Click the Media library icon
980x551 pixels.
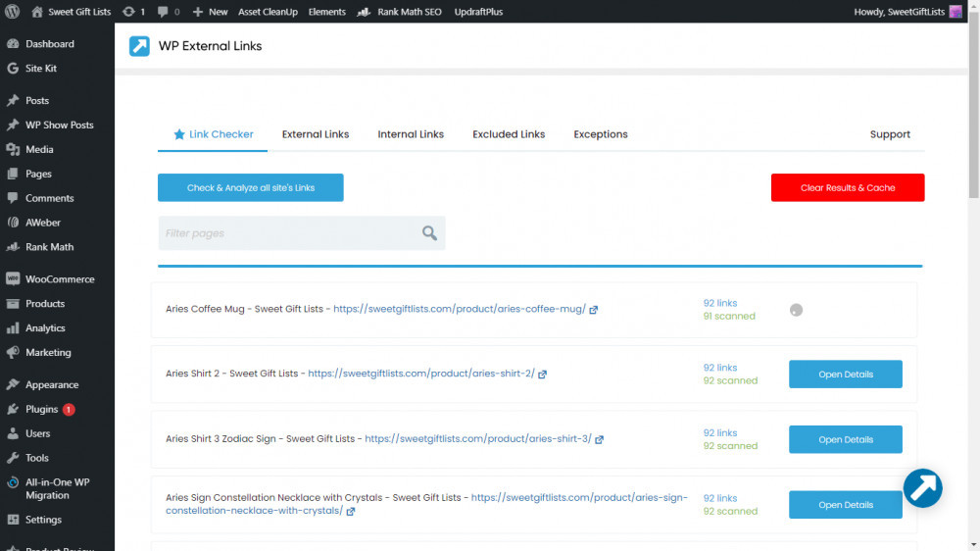click(13, 149)
